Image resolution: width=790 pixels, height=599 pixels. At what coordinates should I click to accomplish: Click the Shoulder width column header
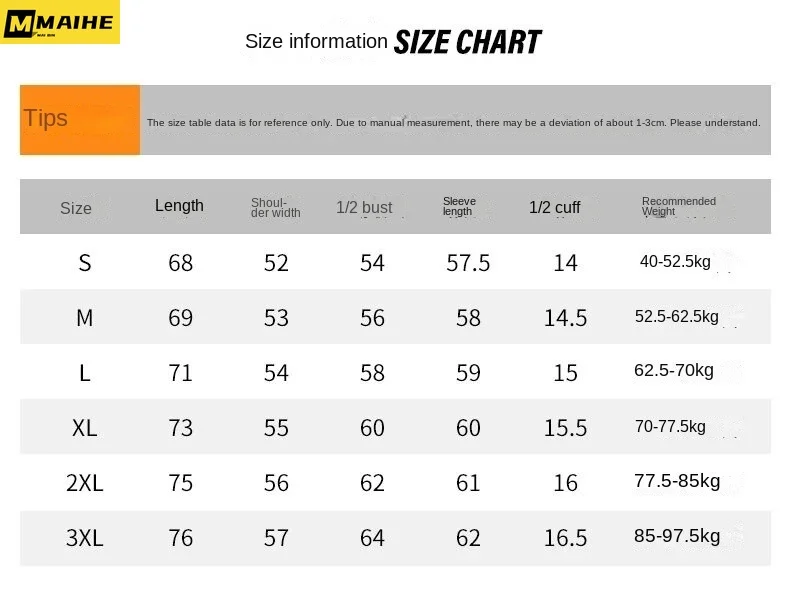pos(276,208)
